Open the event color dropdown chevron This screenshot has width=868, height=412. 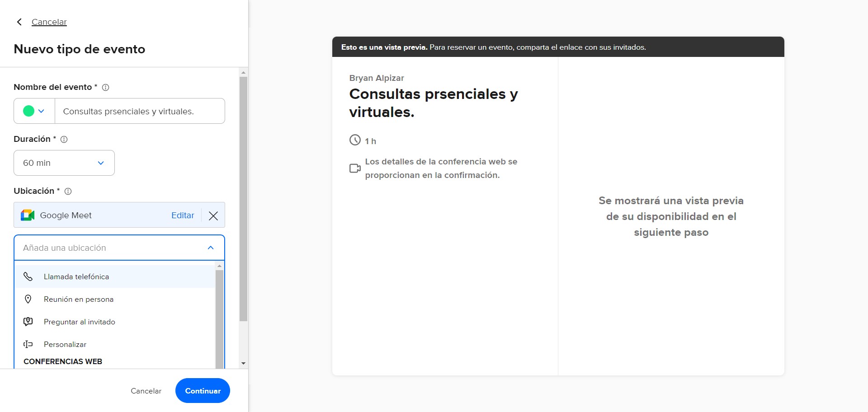[x=42, y=111]
